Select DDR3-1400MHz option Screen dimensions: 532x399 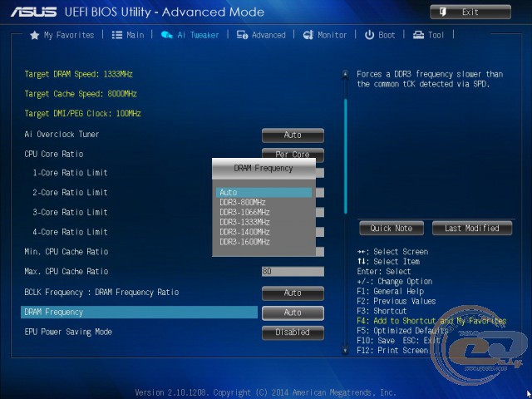pyautogui.click(x=264, y=232)
